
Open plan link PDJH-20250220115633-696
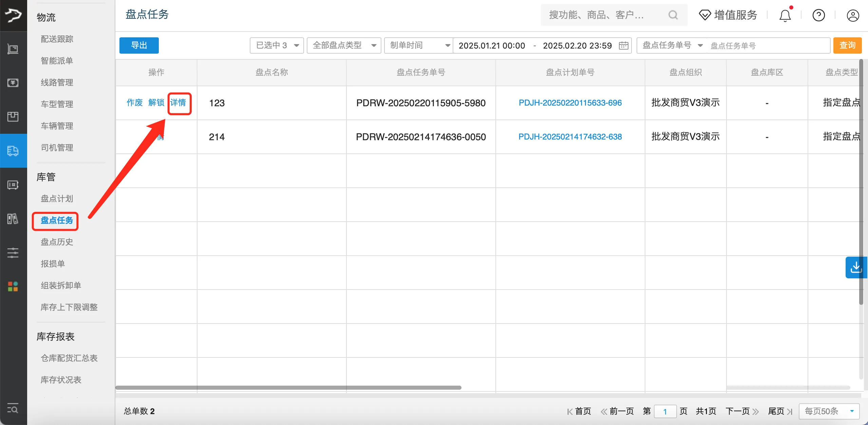pyautogui.click(x=570, y=103)
